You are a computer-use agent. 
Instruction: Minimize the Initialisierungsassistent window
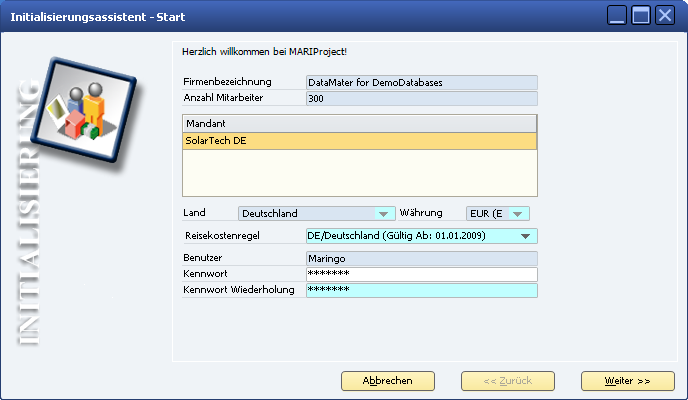(x=618, y=15)
